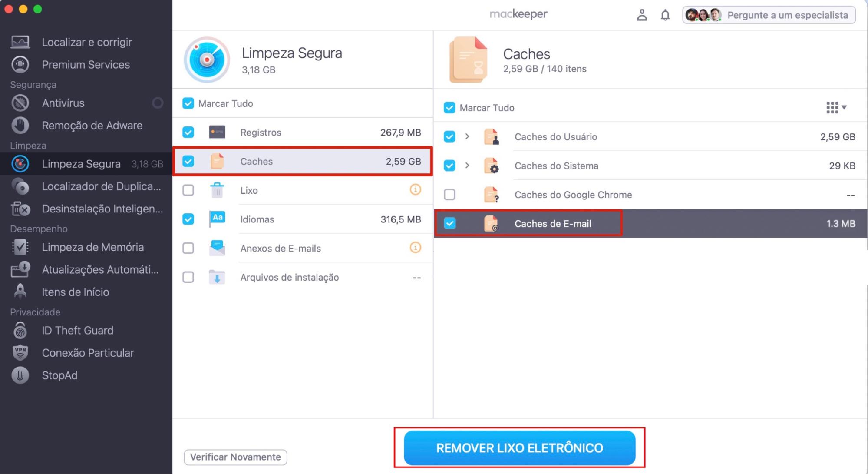Click the user account profile icon
The width and height of the screenshot is (868, 474).
coord(642,15)
